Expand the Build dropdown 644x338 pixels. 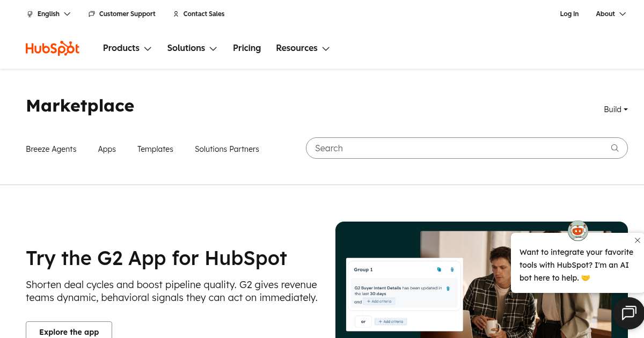point(616,109)
